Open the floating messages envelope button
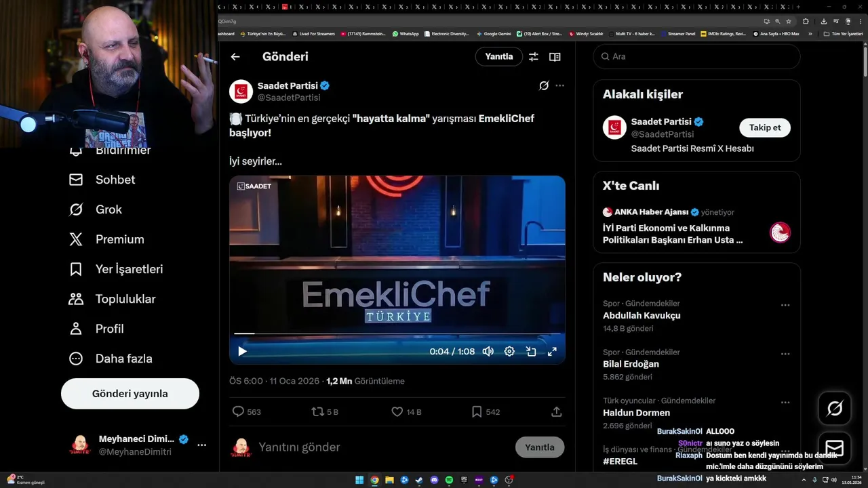The image size is (868, 488). (x=835, y=449)
